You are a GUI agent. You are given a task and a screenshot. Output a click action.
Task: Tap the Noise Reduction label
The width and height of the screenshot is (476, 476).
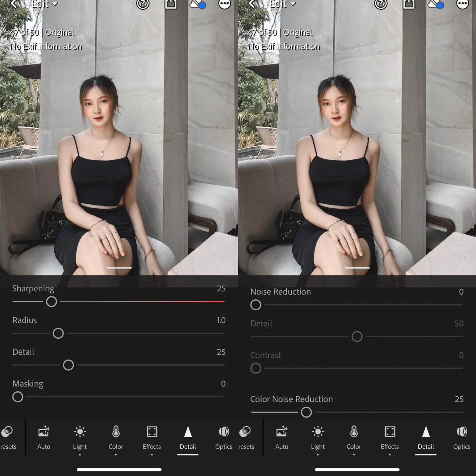tap(280, 292)
